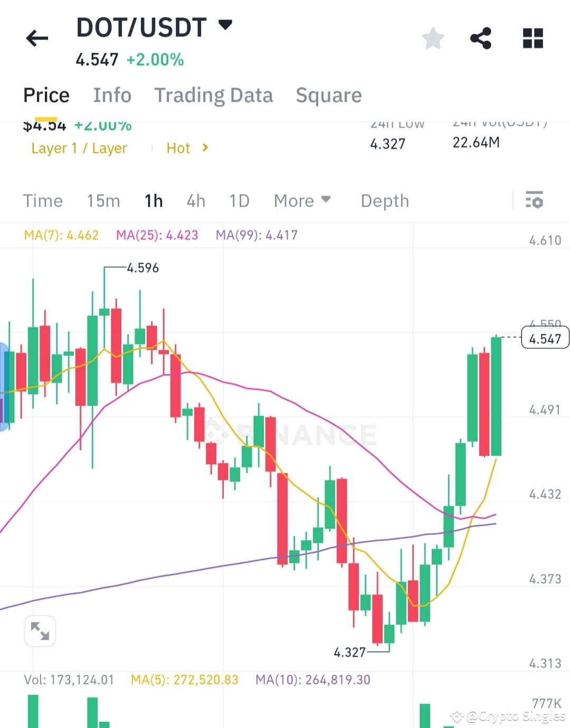Image resolution: width=570 pixels, height=728 pixels.
Task: Open the chart settings icon
Action: [x=534, y=200]
